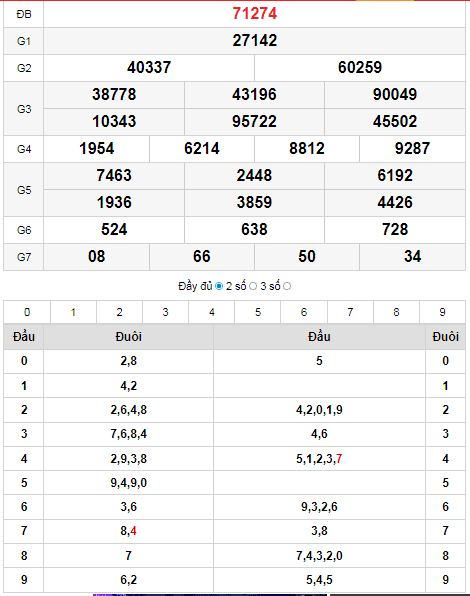This screenshot has height=596, width=470.
Task: Select digit 6 in the filter row
Action: tap(304, 312)
